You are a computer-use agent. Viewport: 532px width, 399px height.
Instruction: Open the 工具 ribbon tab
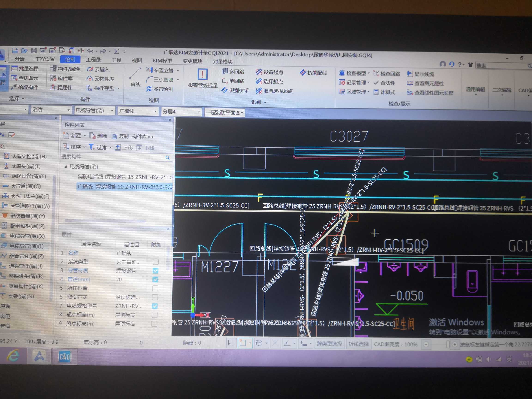pos(116,60)
